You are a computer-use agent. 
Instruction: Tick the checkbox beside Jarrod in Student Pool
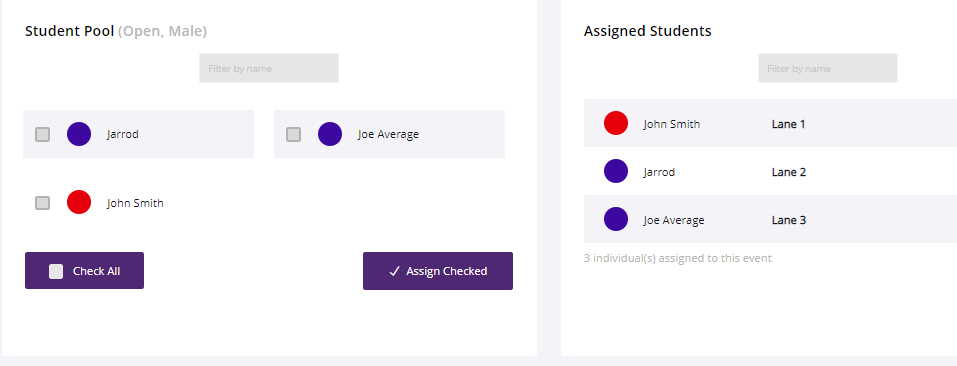[42, 134]
